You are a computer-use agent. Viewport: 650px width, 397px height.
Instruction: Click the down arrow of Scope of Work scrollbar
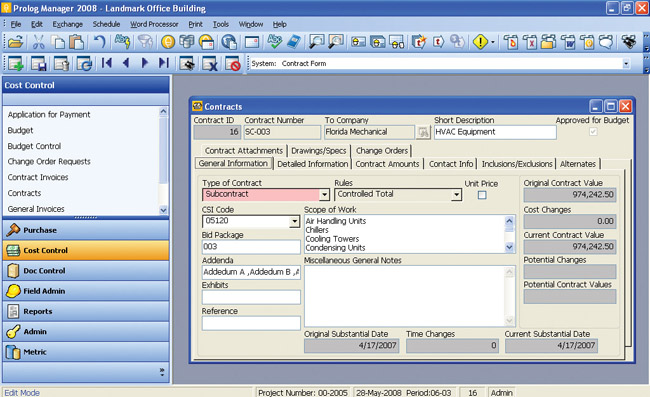point(509,247)
